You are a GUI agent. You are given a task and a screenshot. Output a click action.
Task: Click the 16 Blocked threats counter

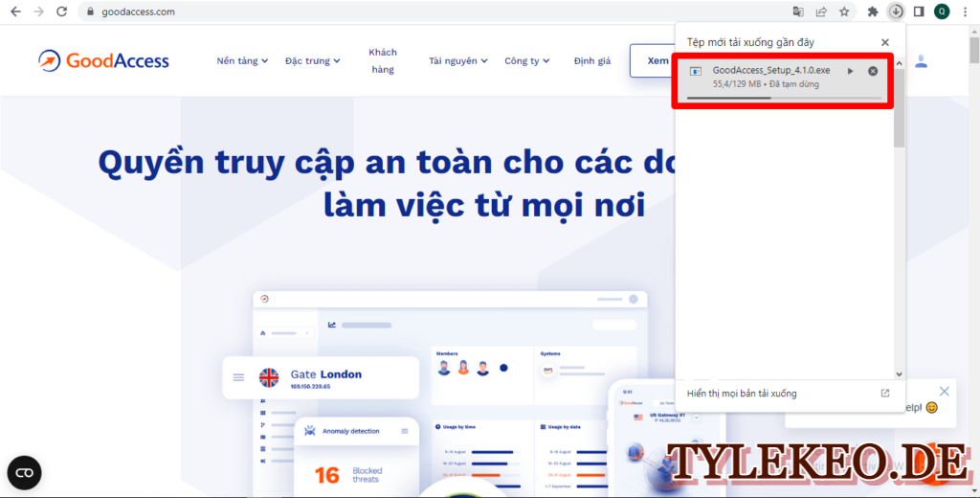pyautogui.click(x=348, y=475)
